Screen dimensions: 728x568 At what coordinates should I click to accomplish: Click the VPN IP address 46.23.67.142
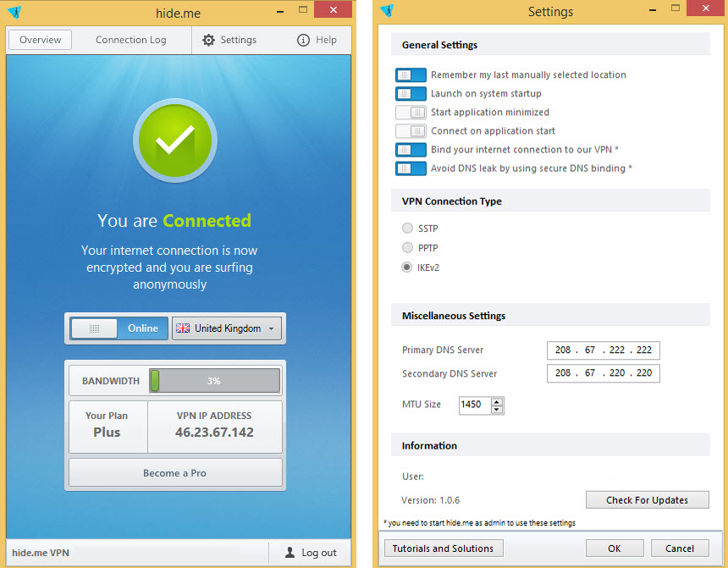(x=214, y=433)
